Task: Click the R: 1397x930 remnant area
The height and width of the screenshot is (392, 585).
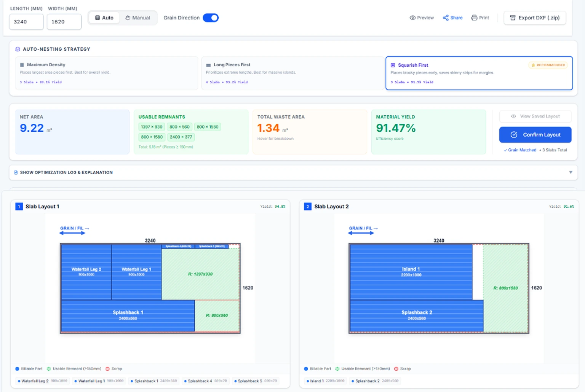Action: click(x=200, y=274)
